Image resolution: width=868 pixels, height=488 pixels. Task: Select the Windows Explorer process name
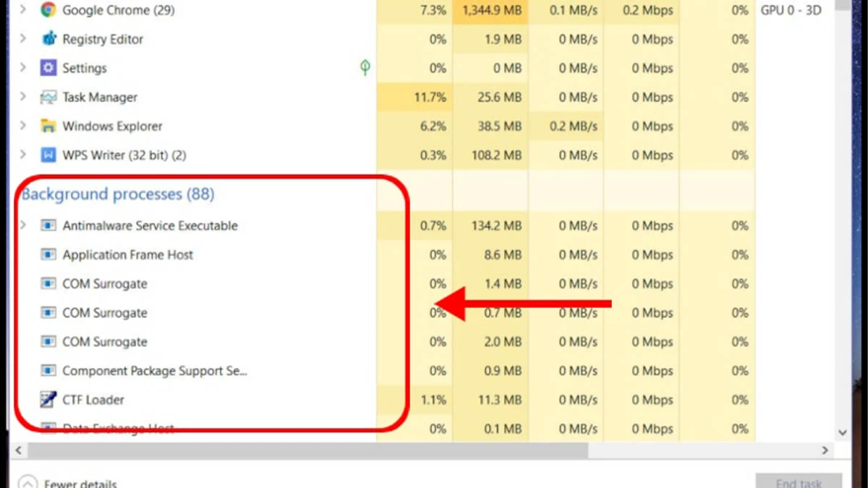click(112, 126)
